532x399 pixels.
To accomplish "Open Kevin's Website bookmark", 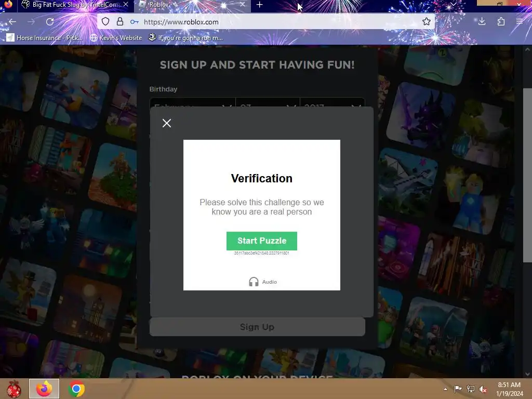I will click(116, 37).
